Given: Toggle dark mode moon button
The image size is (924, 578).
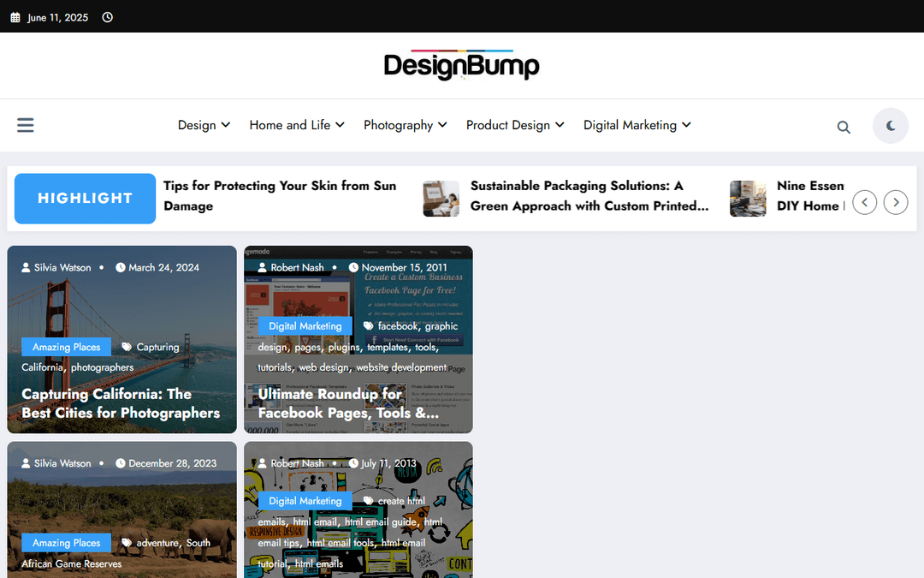Looking at the screenshot, I should (891, 126).
